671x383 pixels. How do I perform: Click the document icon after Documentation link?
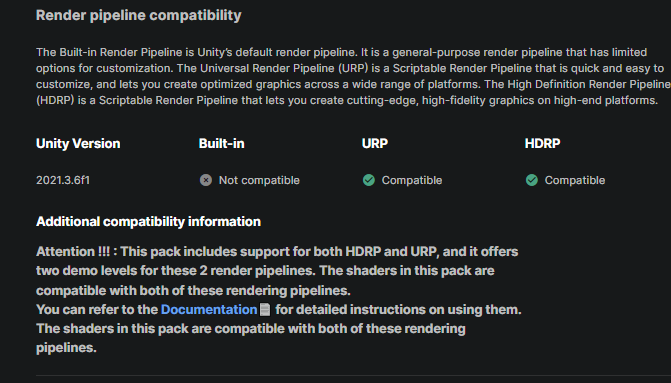(265, 309)
